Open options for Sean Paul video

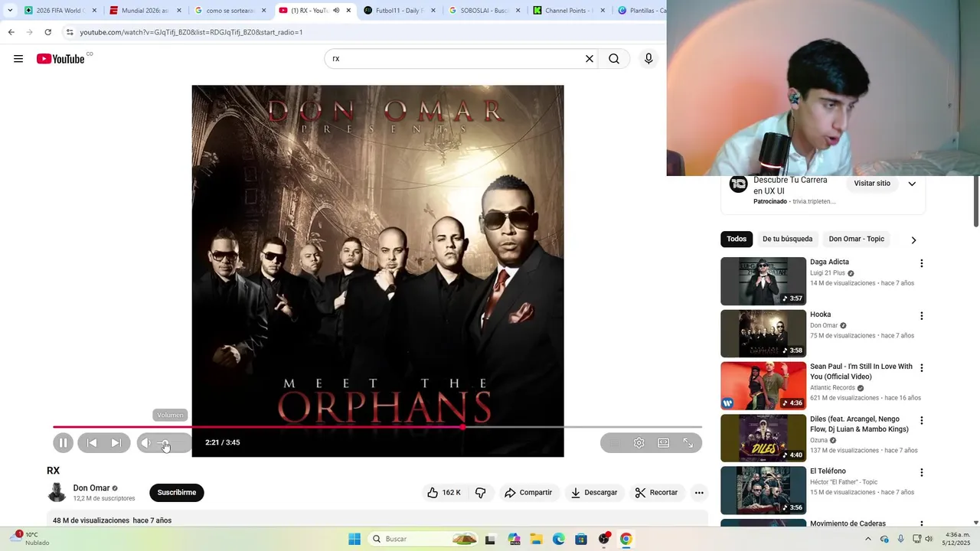click(x=922, y=368)
